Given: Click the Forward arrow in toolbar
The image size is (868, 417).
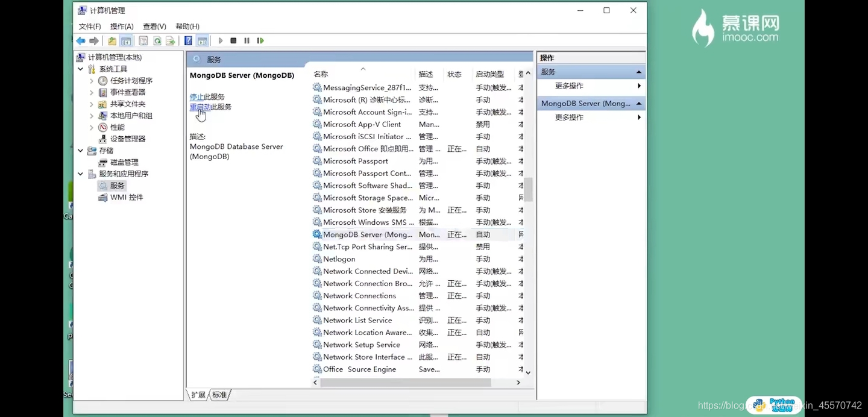Looking at the screenshot, I should coord(94,41).
